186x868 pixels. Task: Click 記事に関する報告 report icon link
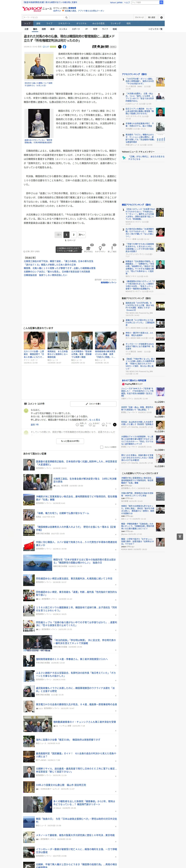point(31,251)
